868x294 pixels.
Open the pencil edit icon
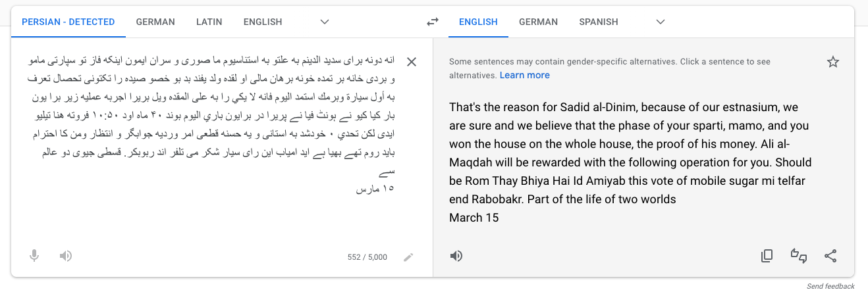point(408,257)
